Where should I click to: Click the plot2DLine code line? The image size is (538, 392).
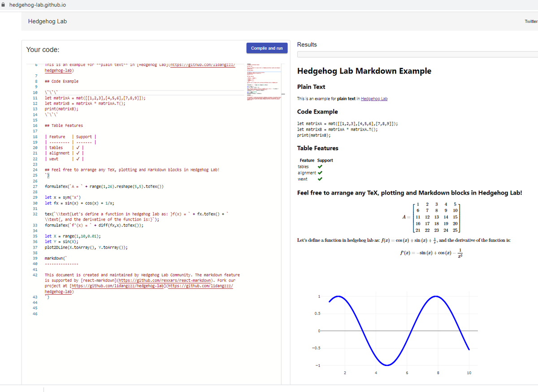pyautogui.click(x=86, y=247)
